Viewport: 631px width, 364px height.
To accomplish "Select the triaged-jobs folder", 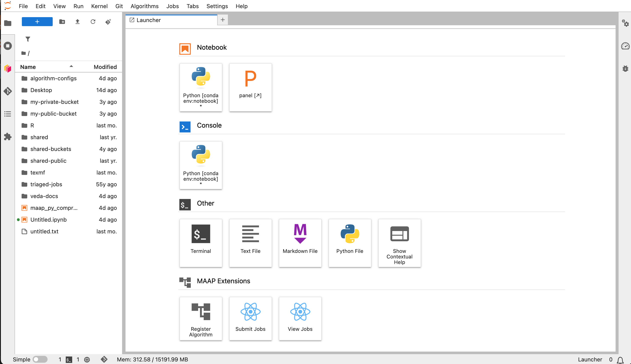I will (69, 184).
